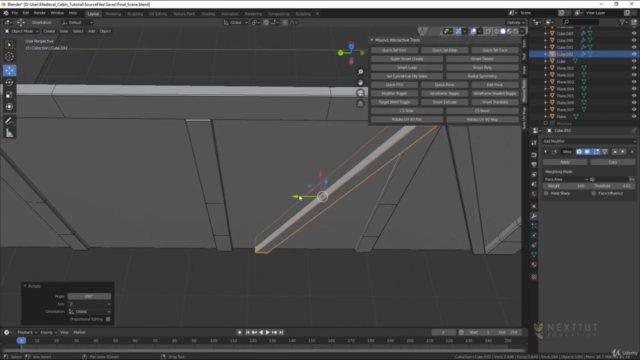Activate the 3D Cursor tool
Viewport: 640px width, 360px height.
point(9,57)
